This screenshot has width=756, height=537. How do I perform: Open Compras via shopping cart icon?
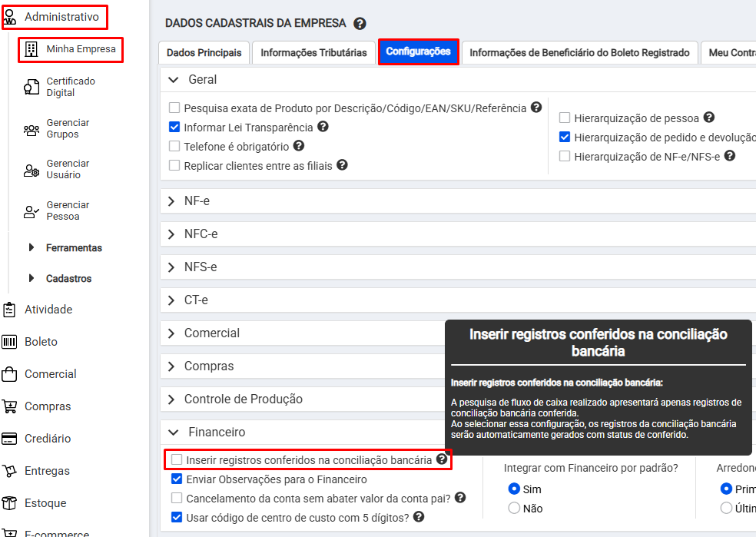10,406
